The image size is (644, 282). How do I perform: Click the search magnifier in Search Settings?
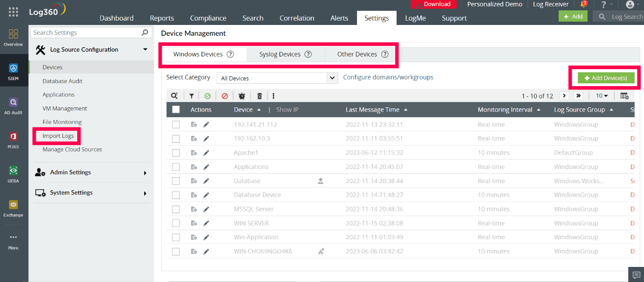(x=145, y=32)
